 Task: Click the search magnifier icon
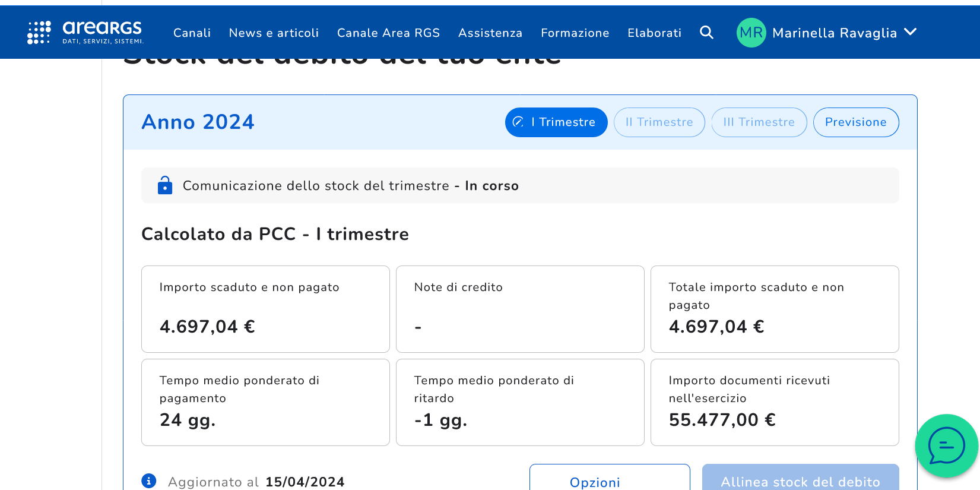706,33
